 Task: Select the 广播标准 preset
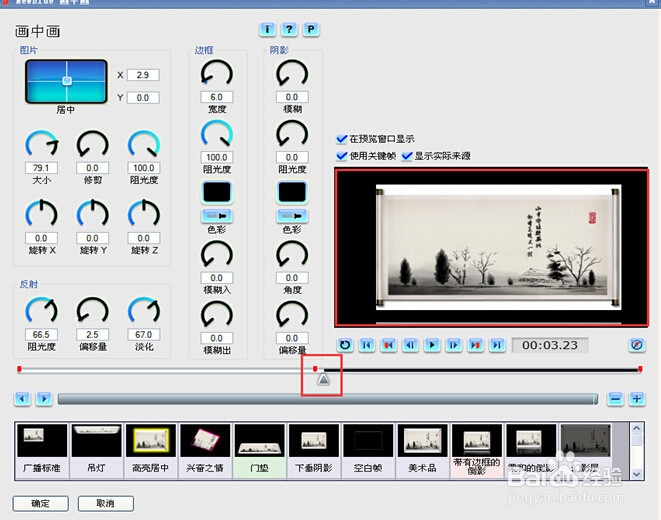click(x=42, y=451)
